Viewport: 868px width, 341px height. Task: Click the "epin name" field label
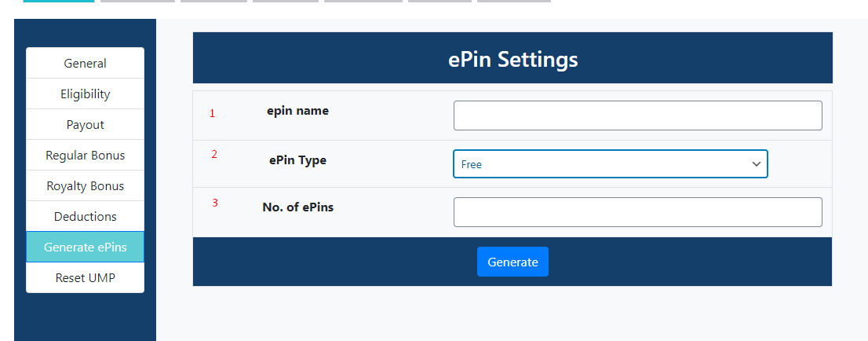tap(297, 111)
